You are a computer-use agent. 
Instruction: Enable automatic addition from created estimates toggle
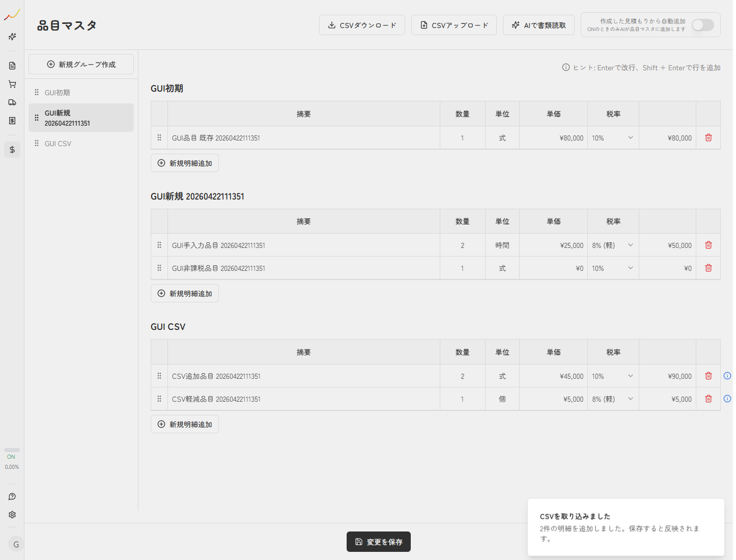(703, 24)
